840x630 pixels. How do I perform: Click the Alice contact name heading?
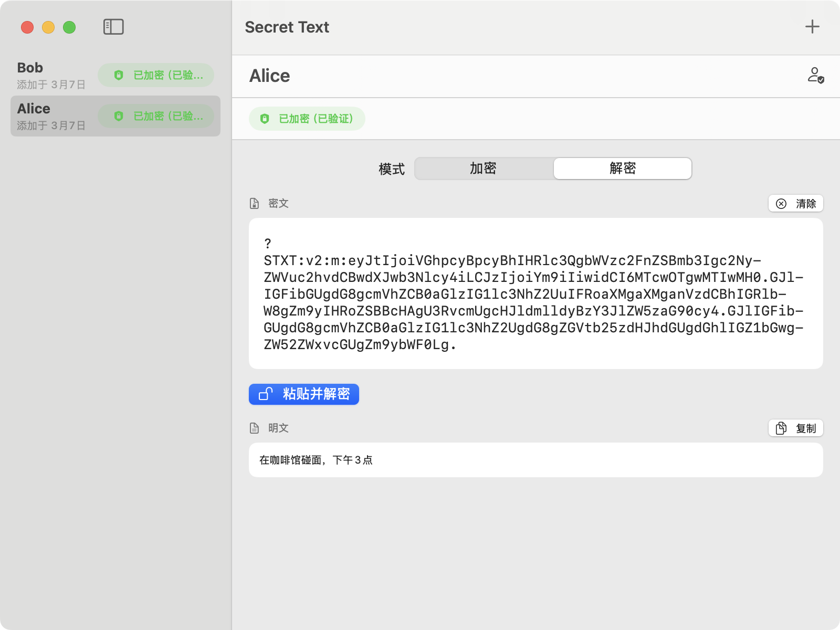coord(270,76)
